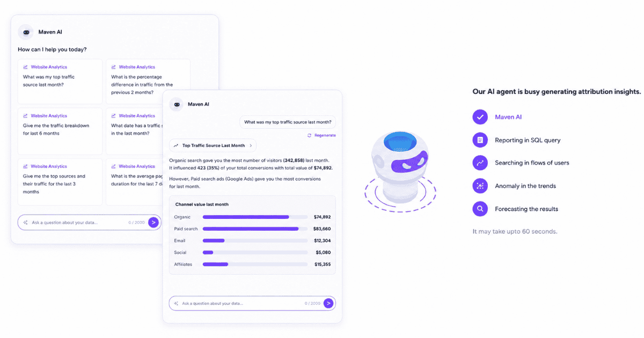Select 'What was my top traffic source' suggestion card
This screenshot has height=338, width=644.
click(x=60, y=82)
